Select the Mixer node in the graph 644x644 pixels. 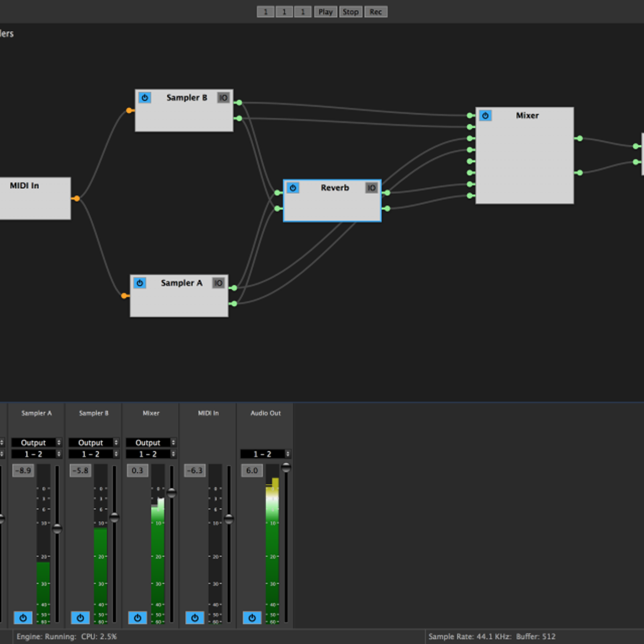pos(524,161)
